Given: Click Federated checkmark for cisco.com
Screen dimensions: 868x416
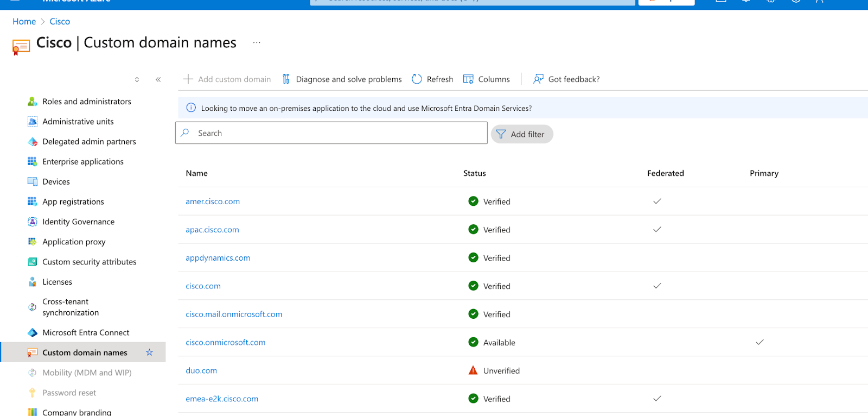Looking at the screenshot, I should tap(657, 286).
